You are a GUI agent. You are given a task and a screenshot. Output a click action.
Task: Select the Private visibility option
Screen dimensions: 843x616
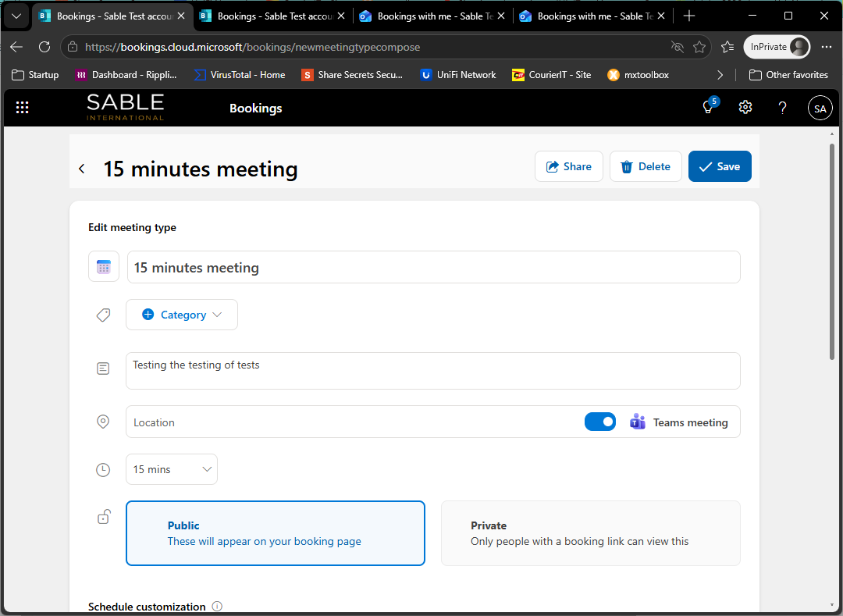[591, 533]
